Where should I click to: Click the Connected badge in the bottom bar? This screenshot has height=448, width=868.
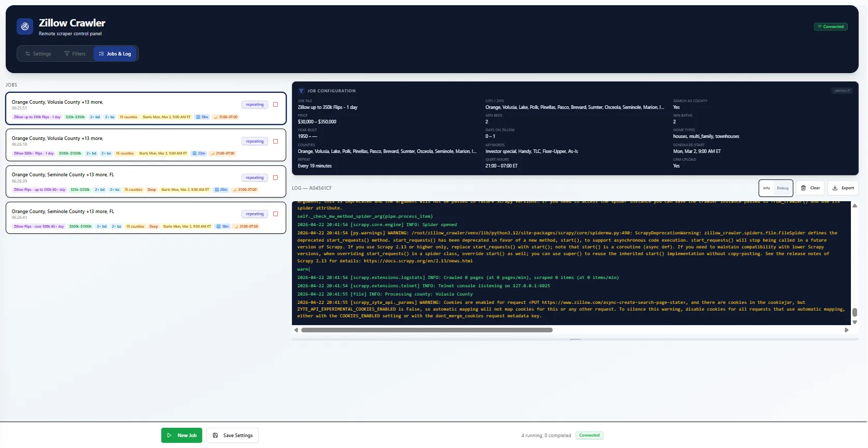click(x=590, y=436)
